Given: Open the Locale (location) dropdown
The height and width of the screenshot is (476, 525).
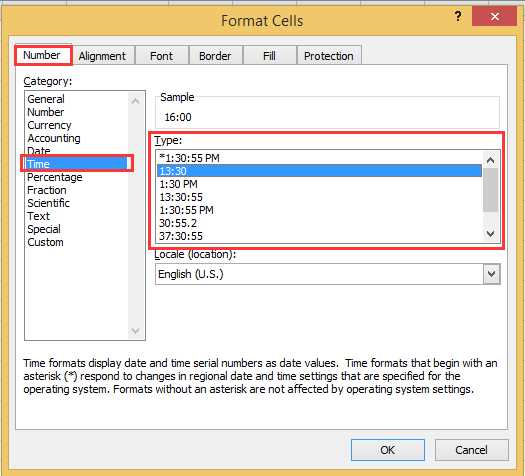Looking at the screenshot, I should tap(492, 274).
